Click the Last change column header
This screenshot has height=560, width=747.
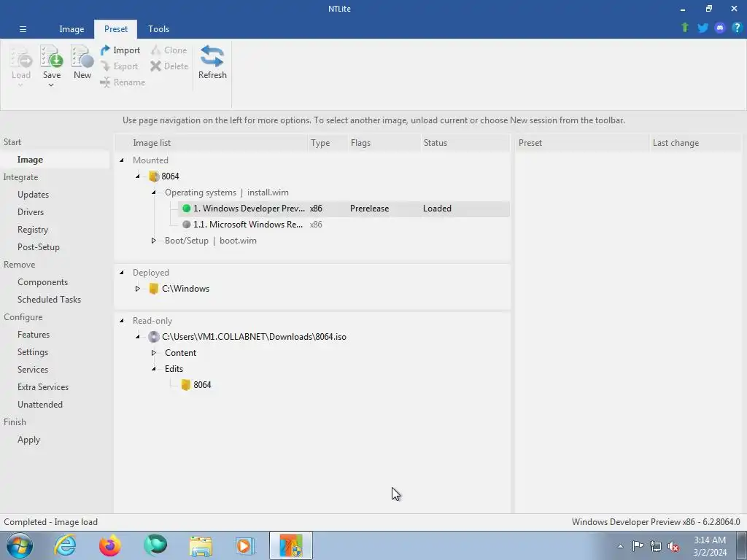point(695,143)
